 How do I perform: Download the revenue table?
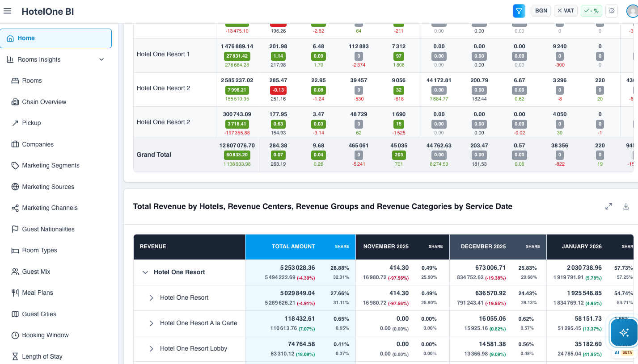pyautogui.click(x=625, y=206)
